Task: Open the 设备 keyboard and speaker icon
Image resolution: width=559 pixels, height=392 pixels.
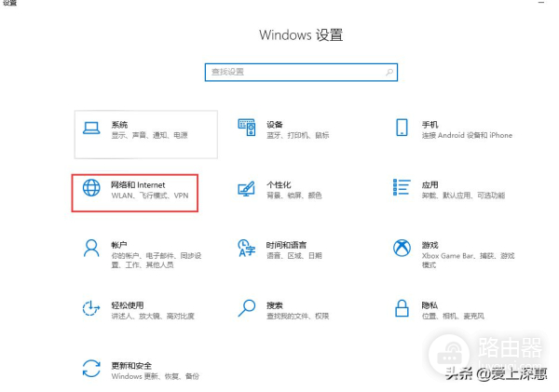Action: [247, 128]
